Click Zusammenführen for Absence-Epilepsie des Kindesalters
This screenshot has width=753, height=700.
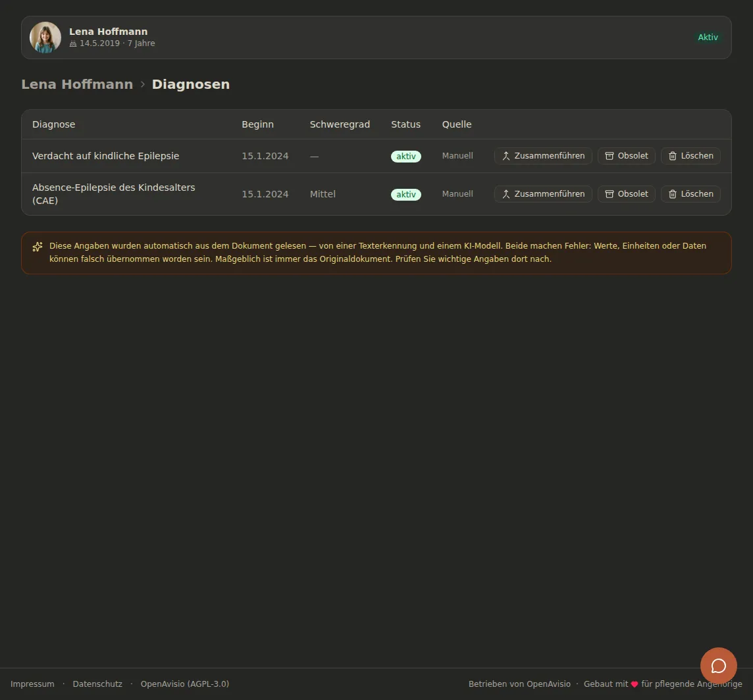[543, 194]
